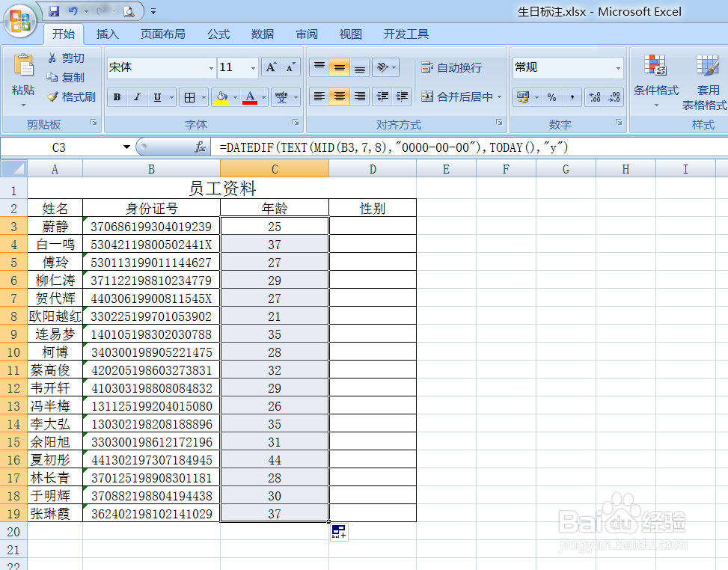
Task: Save the workbook via quick access icon
Action: [55, 11]
